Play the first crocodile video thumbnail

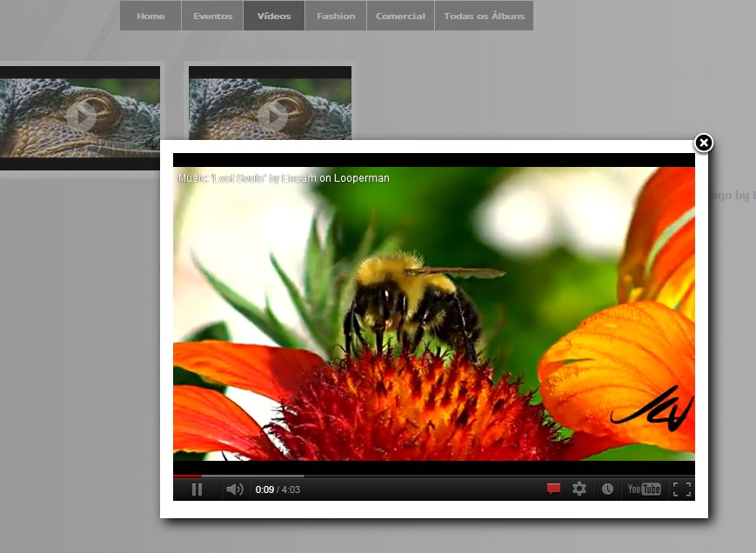81,117
